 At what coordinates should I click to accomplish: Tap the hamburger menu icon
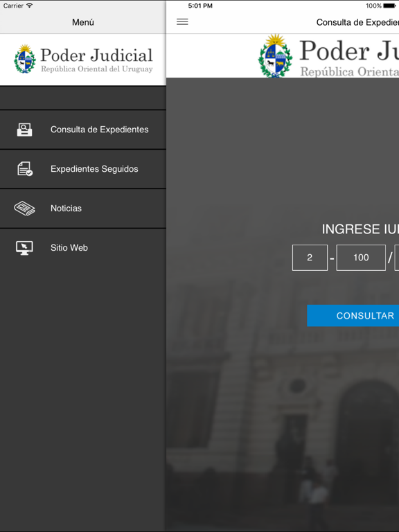(x=182, y=22)
